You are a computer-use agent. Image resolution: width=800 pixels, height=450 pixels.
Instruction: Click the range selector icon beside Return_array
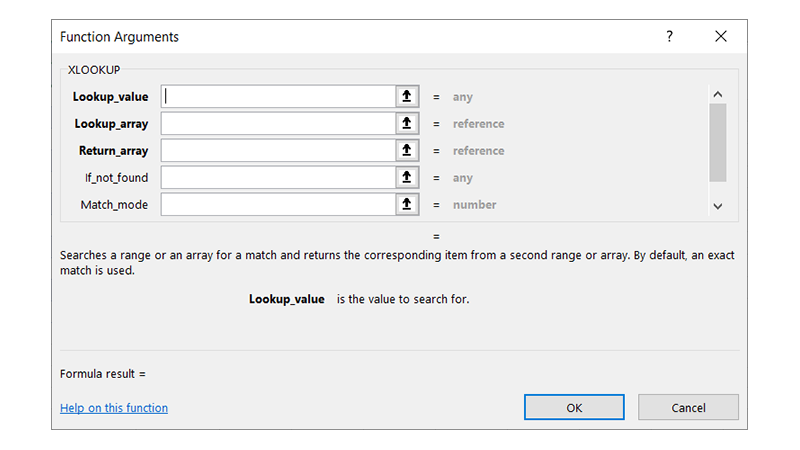[407, 151]
